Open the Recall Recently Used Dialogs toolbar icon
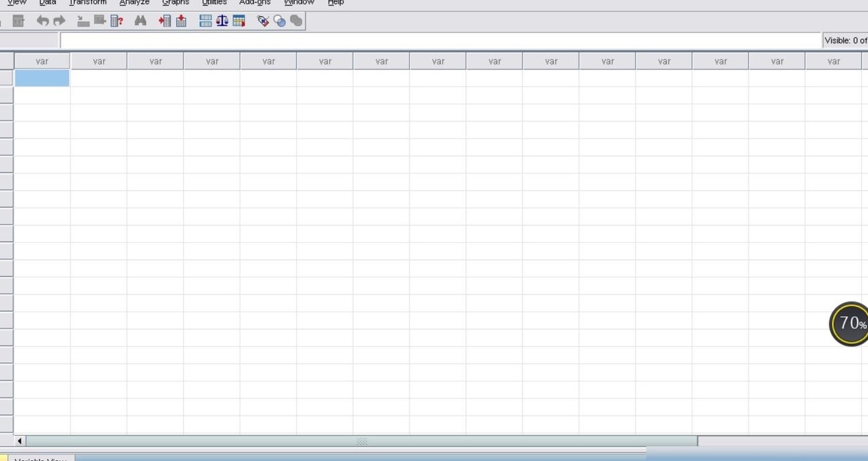Screen dimensions: 868x461 tap(18, 21)
